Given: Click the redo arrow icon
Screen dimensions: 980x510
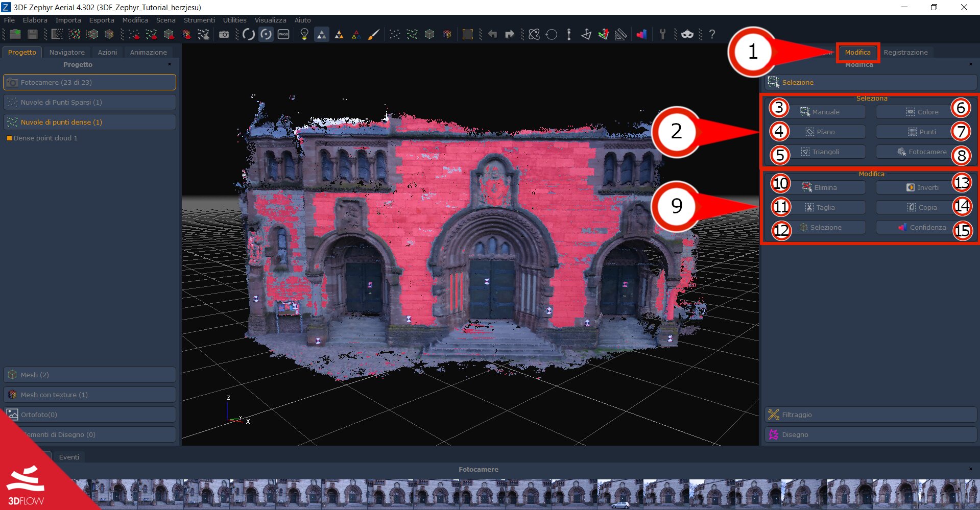Looking at the screenshot, I should 510,34.
